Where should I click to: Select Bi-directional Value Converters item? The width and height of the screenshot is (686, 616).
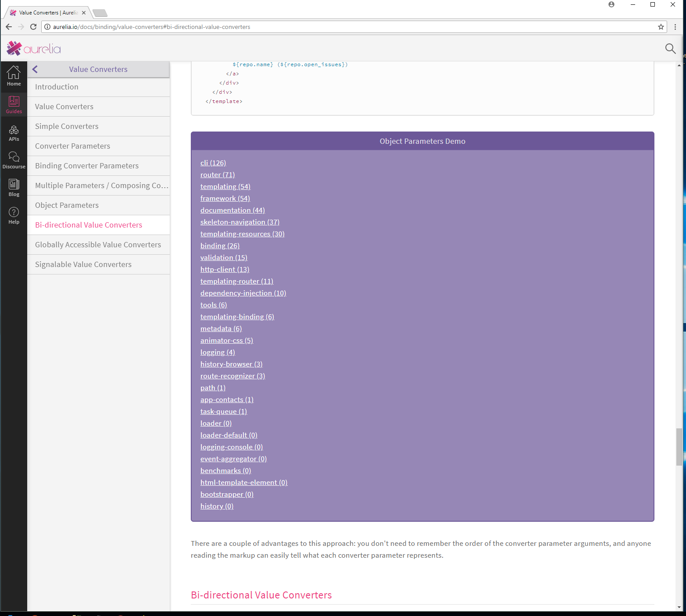tap(99, 225)
